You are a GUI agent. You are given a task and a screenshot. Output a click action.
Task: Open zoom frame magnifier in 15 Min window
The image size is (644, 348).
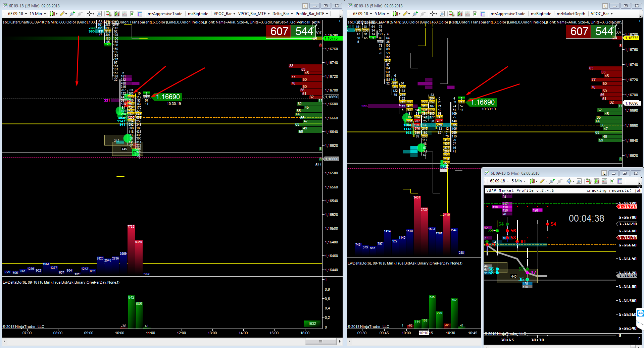[x=99, y=14]
